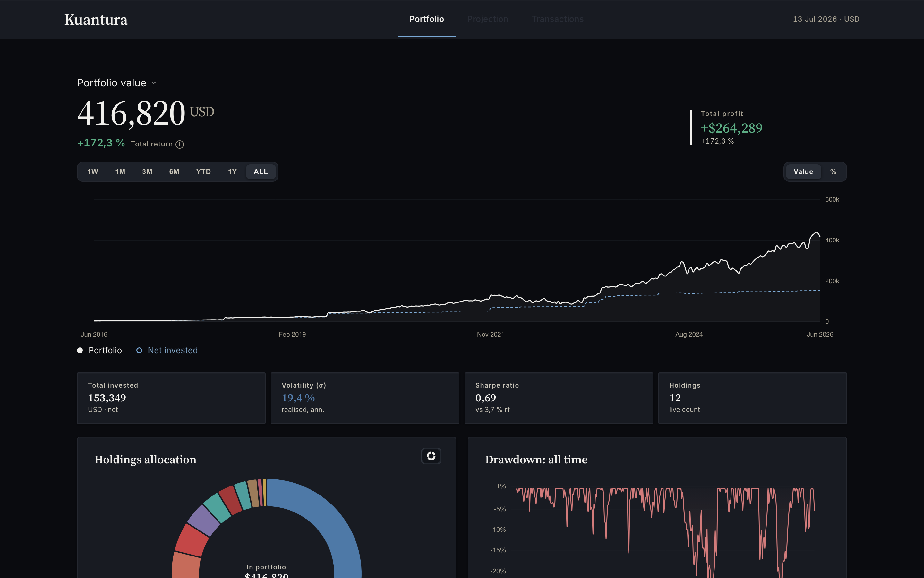Click the +$264,289 total profit value
Viewport: 924px width, 578px height.
[x=731, y=128]
